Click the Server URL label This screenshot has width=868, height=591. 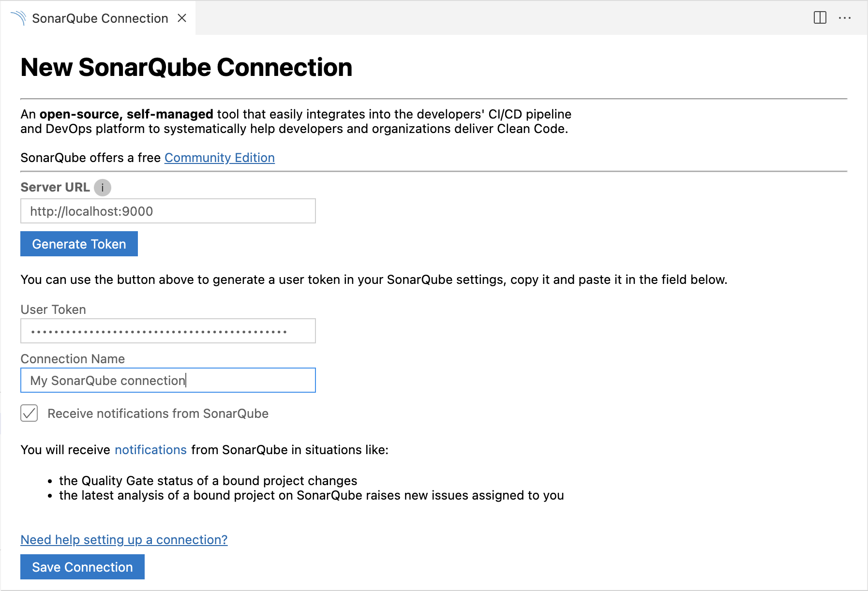coord(55,187)
